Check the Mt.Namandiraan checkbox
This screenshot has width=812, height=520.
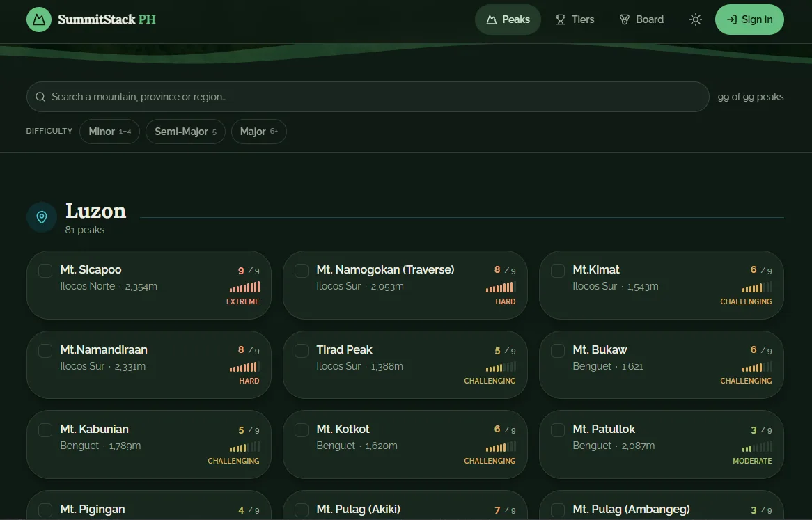coord(45,350)
